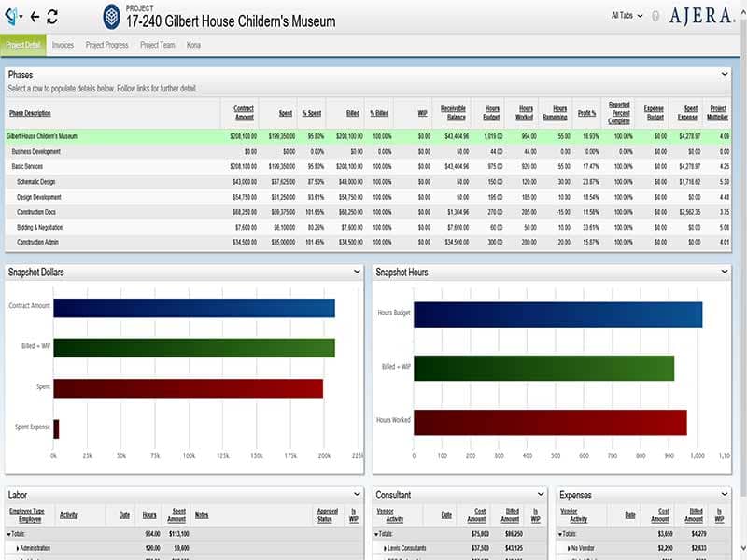This screenshot has width=747, height=560.
Task: Collapse the Snapshot Hours panel
Action: click(725, 272)
